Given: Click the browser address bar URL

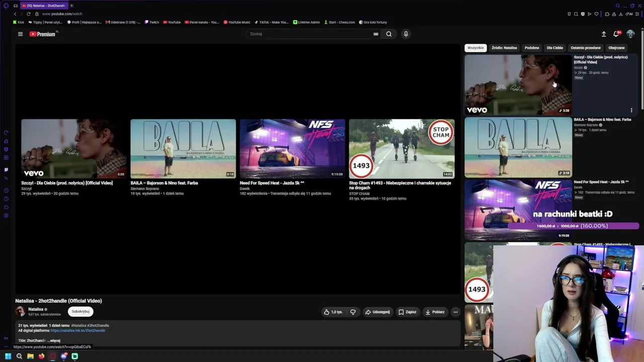Looking at the screenshot, I should coord(62,14).
